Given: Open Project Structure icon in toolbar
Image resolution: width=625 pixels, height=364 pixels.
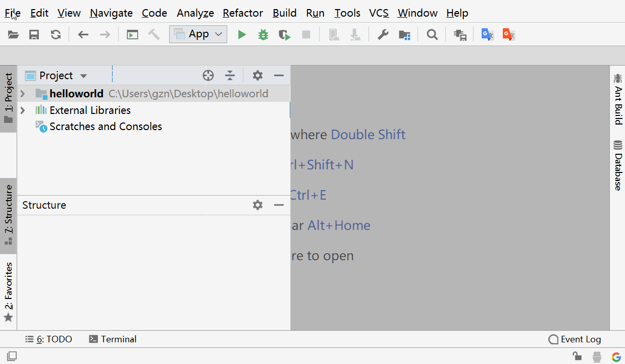Looking at the screenshot, I should pyautogui.click(x=404, y=35).
